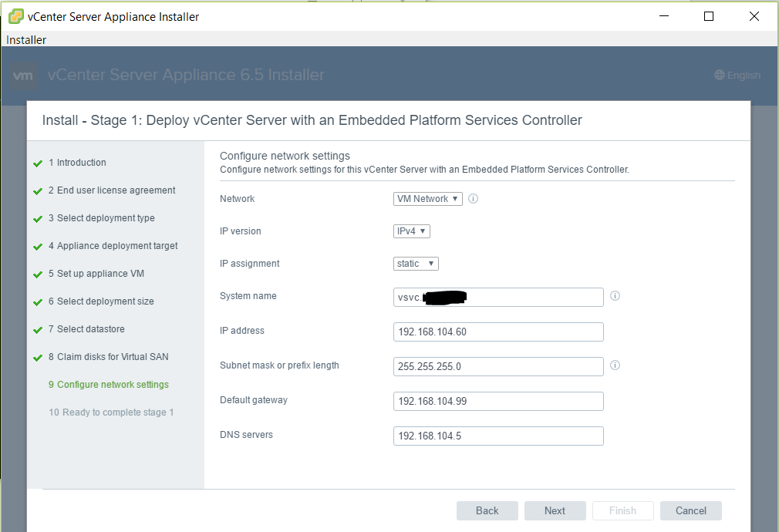Click the disabled Finish button

(x=622, y=510)
